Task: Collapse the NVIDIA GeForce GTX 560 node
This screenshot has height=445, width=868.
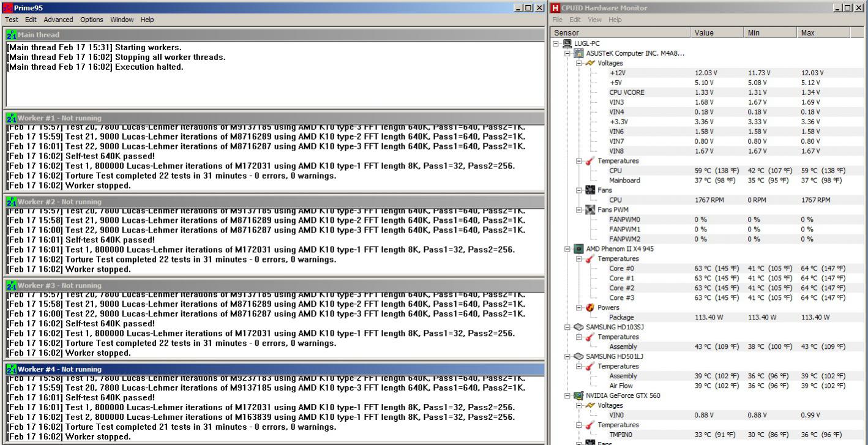Action: (x=567, y=396)
